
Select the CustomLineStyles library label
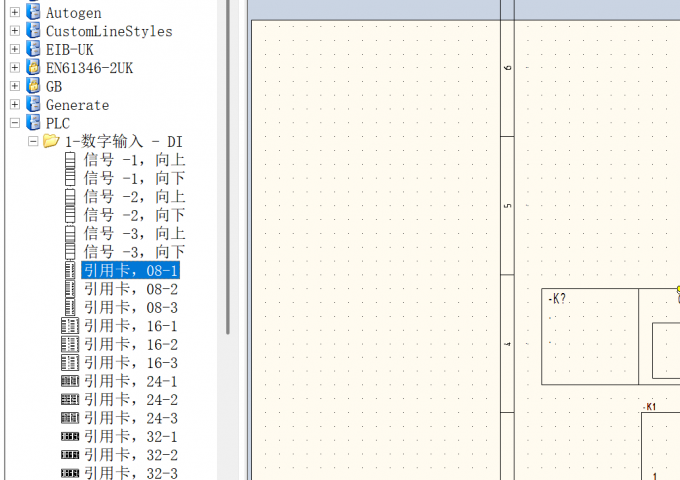[109, 31]
